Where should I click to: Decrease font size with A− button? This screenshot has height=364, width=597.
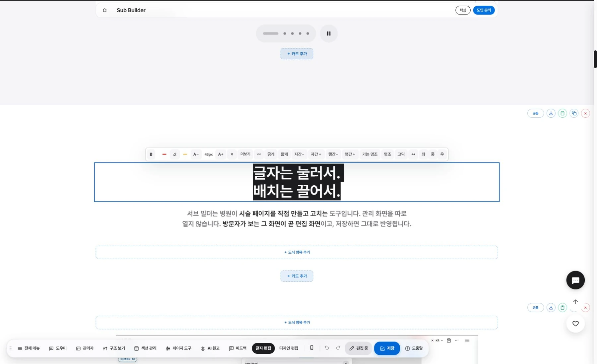196,154
